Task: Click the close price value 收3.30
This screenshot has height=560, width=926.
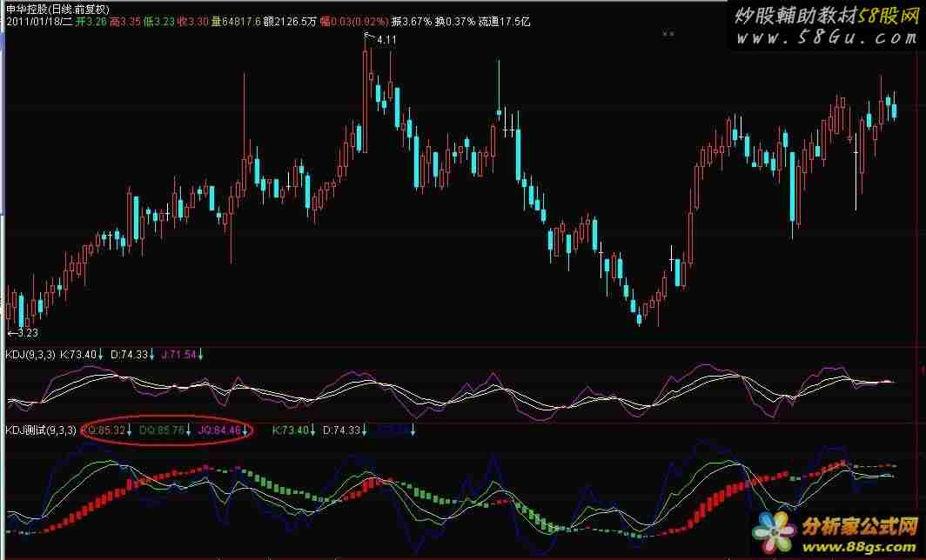Action: click(x=192, y=22)
